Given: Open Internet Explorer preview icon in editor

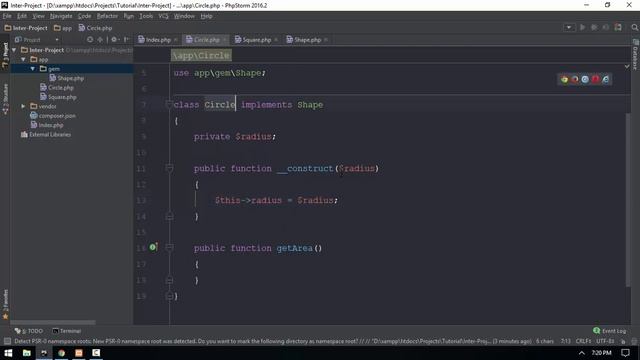Looking at the screenshot, I should point(606,80).
